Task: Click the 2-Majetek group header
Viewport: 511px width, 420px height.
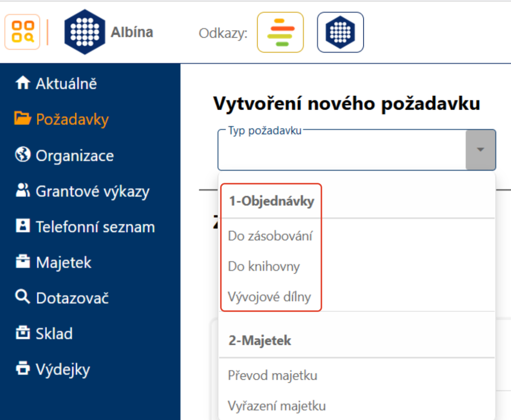Action: click(260, 340)
